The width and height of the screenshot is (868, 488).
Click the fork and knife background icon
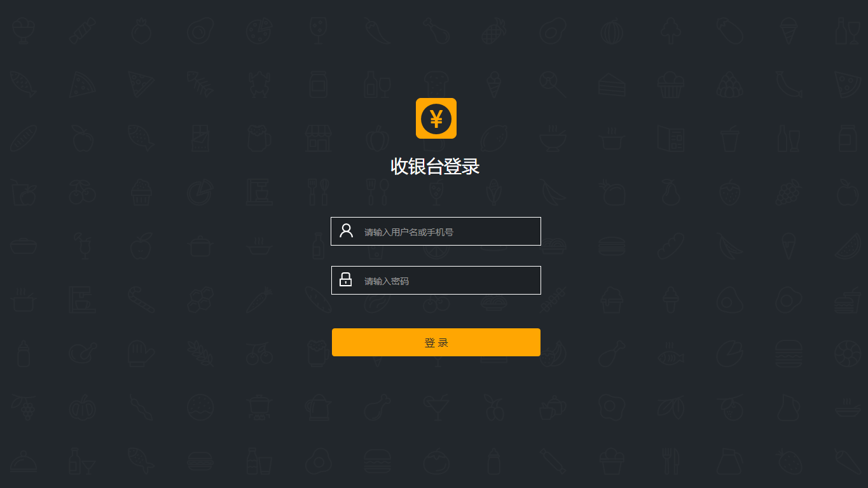coord(670,461)
